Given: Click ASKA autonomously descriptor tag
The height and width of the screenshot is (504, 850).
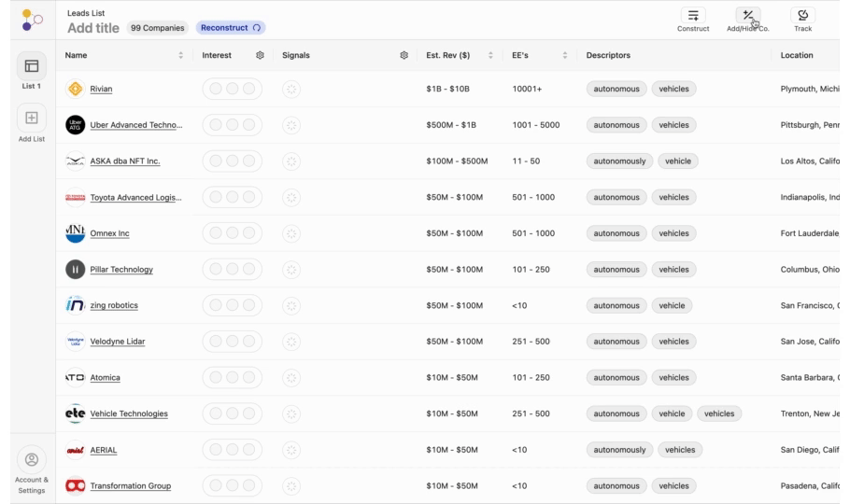Looking at the screenshot, I should [x=619, y=161].
